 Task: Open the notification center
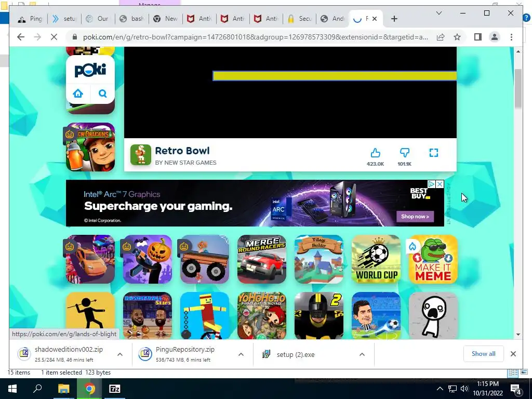pyautogui.click(x=516, y=389)
